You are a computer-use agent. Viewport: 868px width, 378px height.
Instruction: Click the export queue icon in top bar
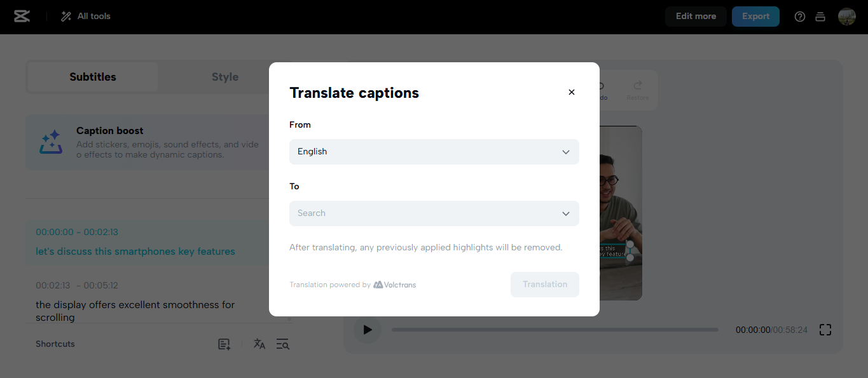point(820,16)
